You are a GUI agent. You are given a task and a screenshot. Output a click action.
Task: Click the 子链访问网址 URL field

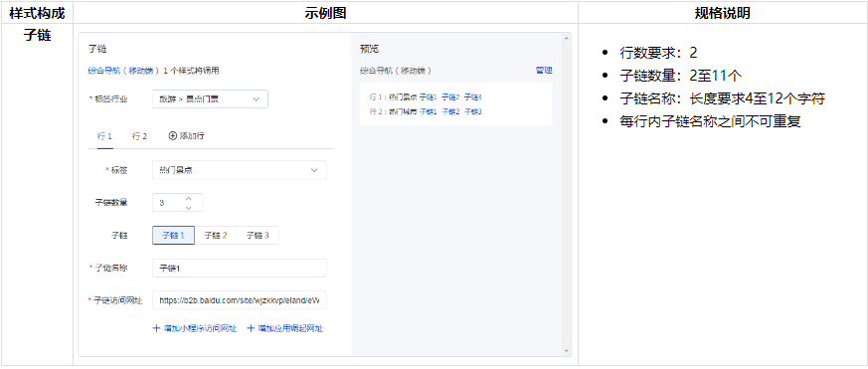pyautogui.click(x=240, y=300)
